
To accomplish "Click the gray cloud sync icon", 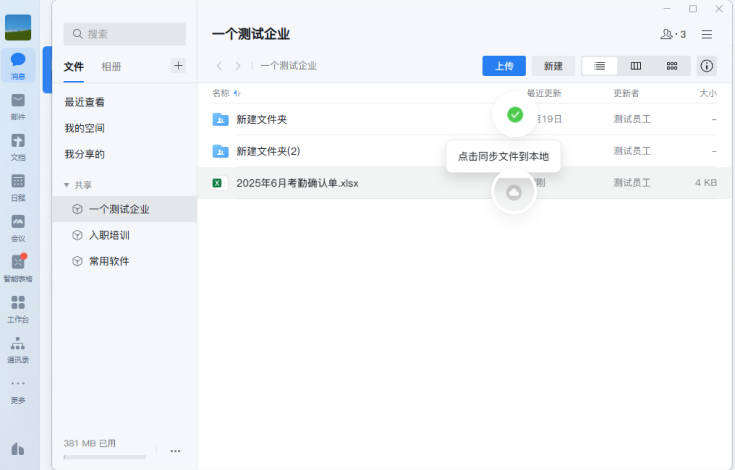I will point(514,192).
